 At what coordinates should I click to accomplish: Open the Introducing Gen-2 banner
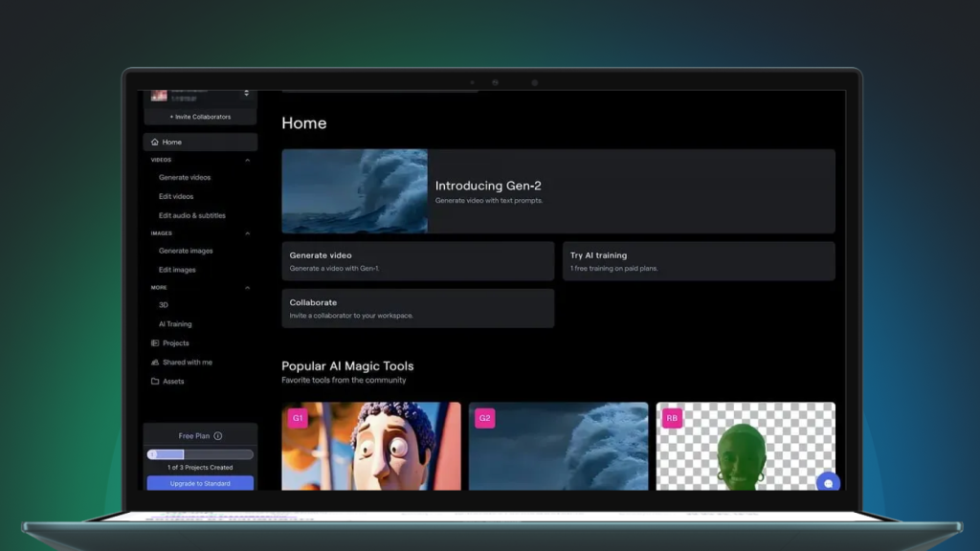click(558, 191)
